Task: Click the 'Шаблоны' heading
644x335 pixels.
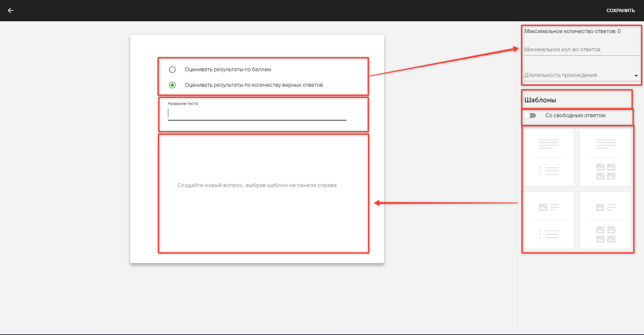Action: click(x=540, y=100)
